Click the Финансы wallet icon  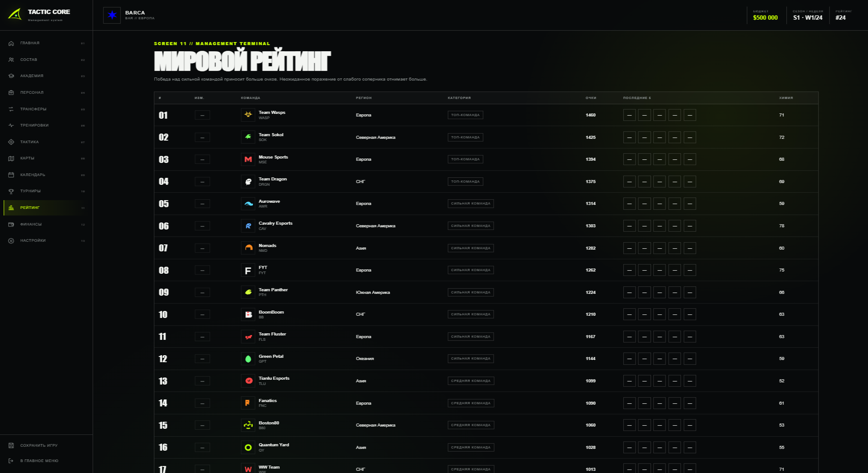click(x=11, y=224)
